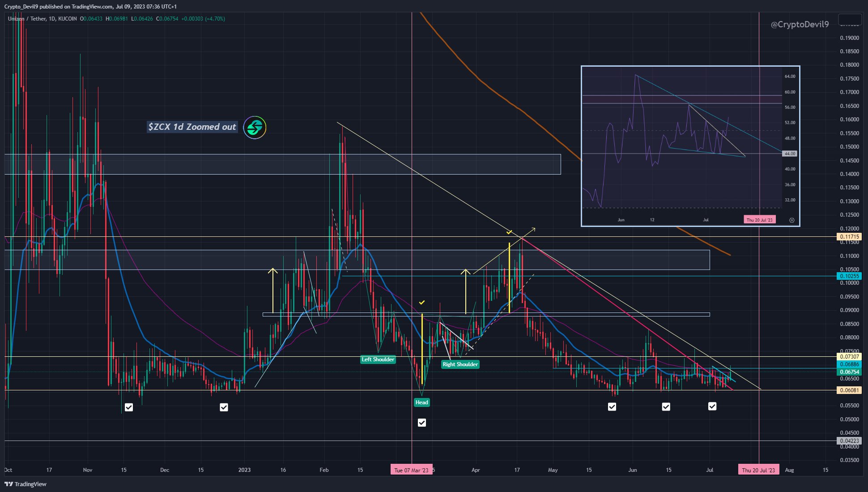Click the 'Left Shoulder' green label tag
868x492 pixels.
(378, 359)
